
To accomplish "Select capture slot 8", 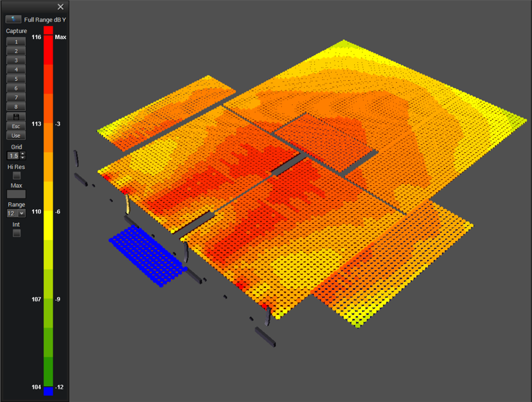I will pyautogui.click(x=16, y=106).
